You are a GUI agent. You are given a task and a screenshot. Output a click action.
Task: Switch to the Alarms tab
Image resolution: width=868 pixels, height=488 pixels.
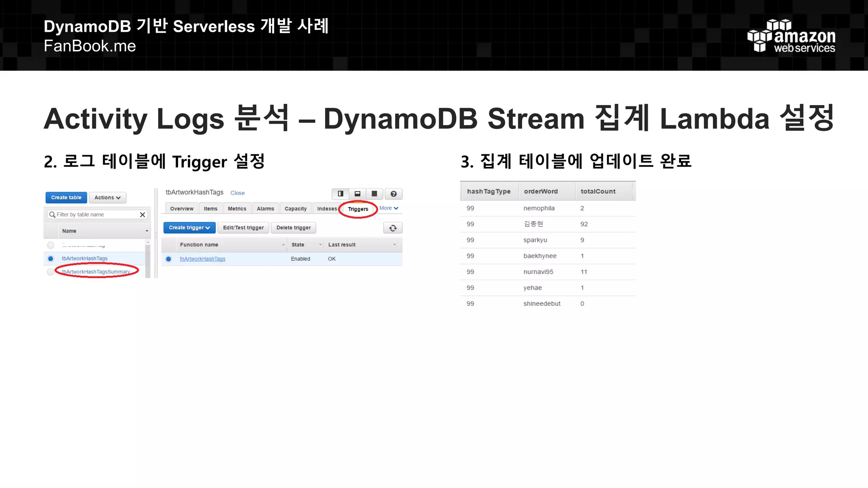click(265, 208)
